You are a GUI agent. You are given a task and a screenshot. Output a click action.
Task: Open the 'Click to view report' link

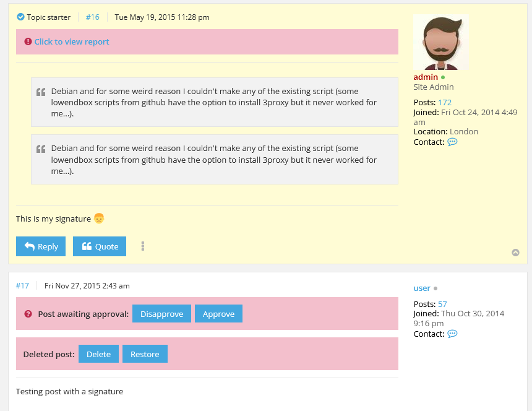pos(72,41)
